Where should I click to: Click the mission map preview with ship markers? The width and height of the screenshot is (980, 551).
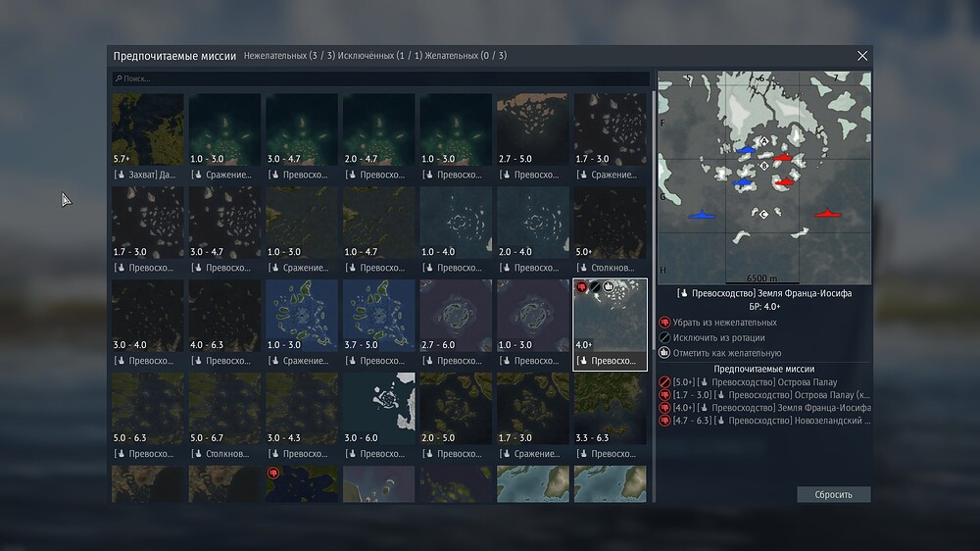[763, 177]
